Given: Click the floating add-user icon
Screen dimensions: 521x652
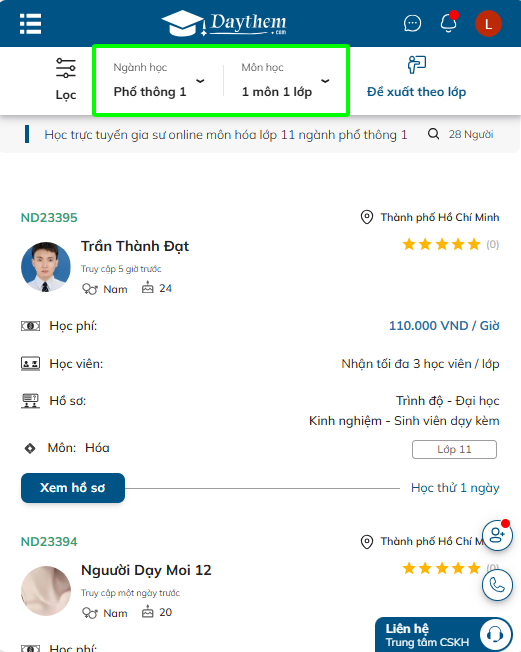Looking at the screenshot, I should [497, 536].
